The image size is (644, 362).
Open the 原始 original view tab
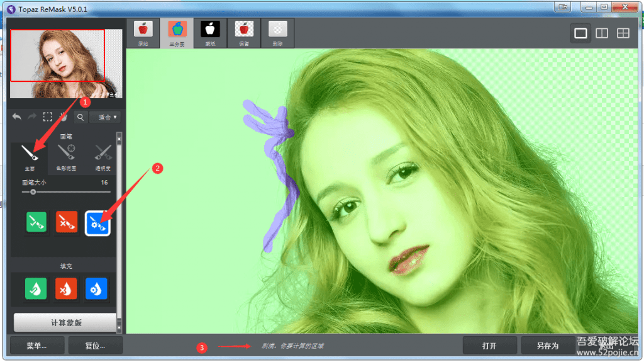point(143,33)
